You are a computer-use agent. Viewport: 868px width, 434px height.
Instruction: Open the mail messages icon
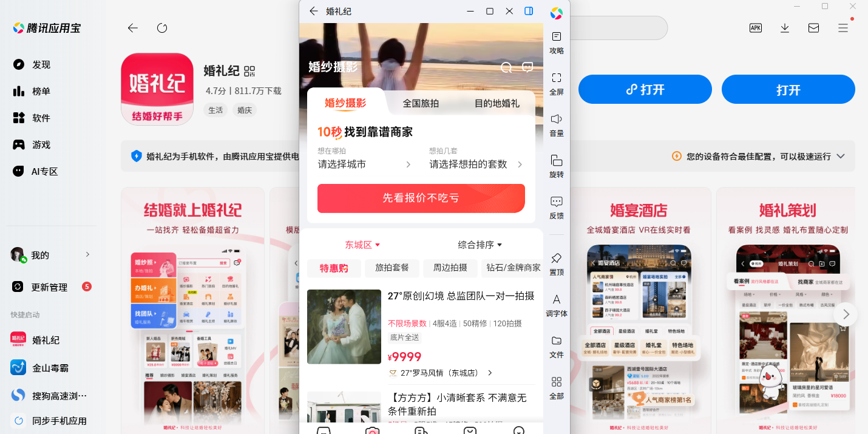pyautogui.click(x=814, y=28)
